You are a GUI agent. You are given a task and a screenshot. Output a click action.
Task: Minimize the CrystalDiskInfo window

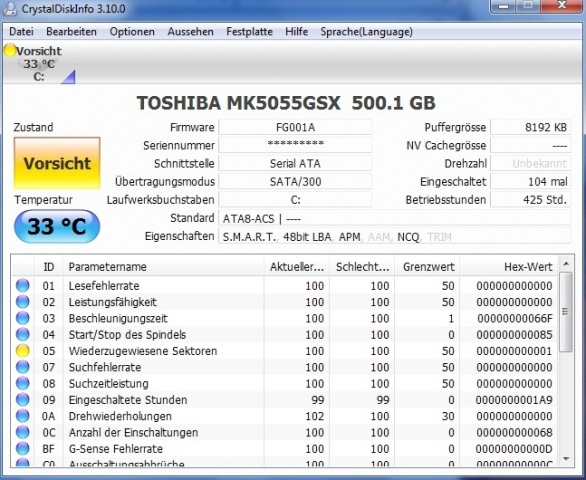coord(503,6)
